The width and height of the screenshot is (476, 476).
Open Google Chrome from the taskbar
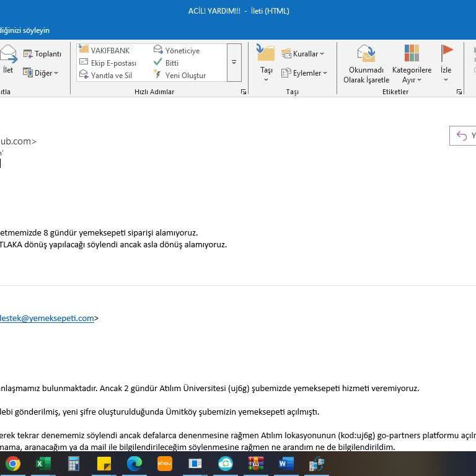(x=13, y=464)
